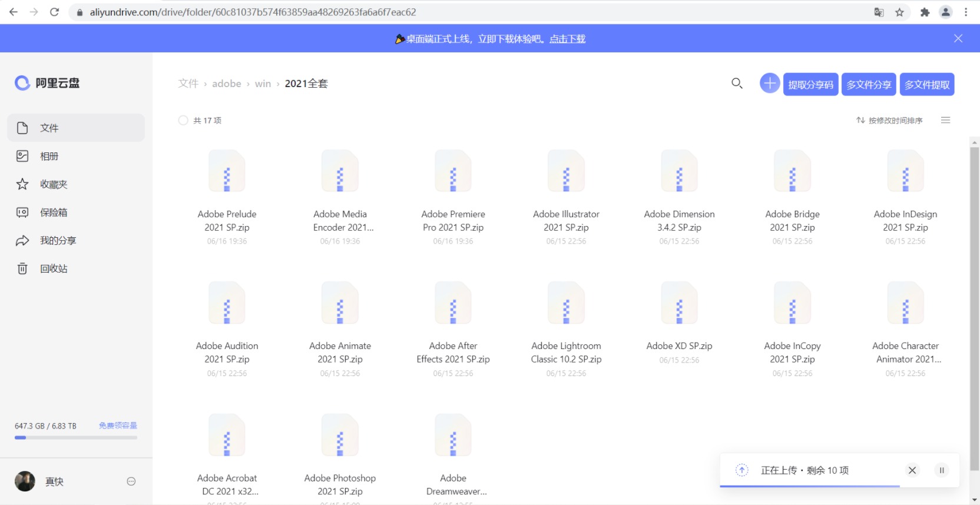Select Adobe Dimension 3.4.2 zip icon
Screen dimensions: 980x505
point(679,171)
